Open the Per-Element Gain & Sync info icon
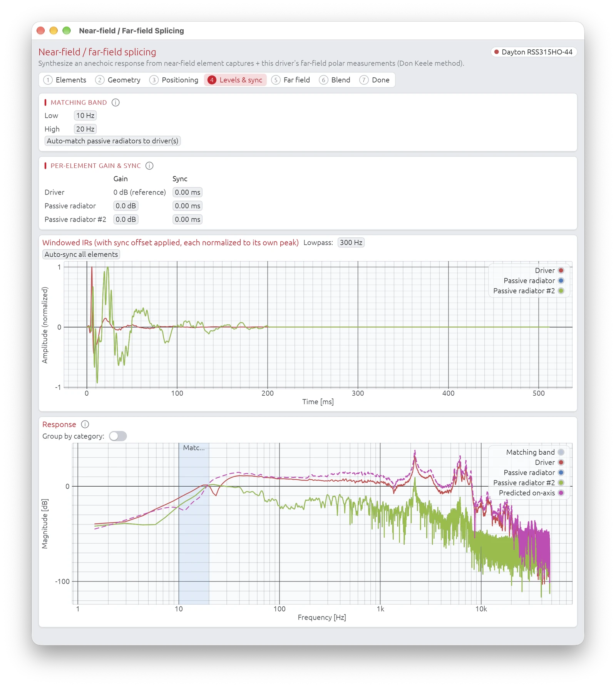This screenshot has width=616, height=687. pos(149,166)
